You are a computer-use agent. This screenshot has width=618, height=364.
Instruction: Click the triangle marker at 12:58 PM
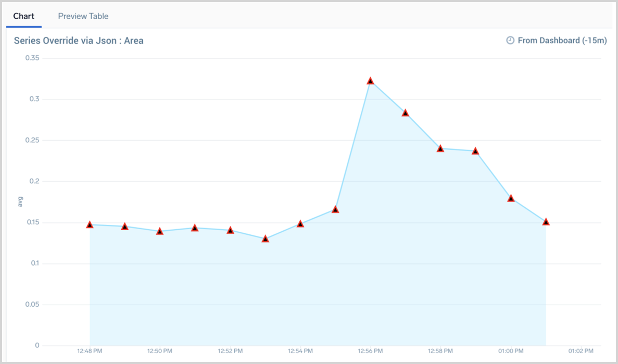click(x=440, y=148)
